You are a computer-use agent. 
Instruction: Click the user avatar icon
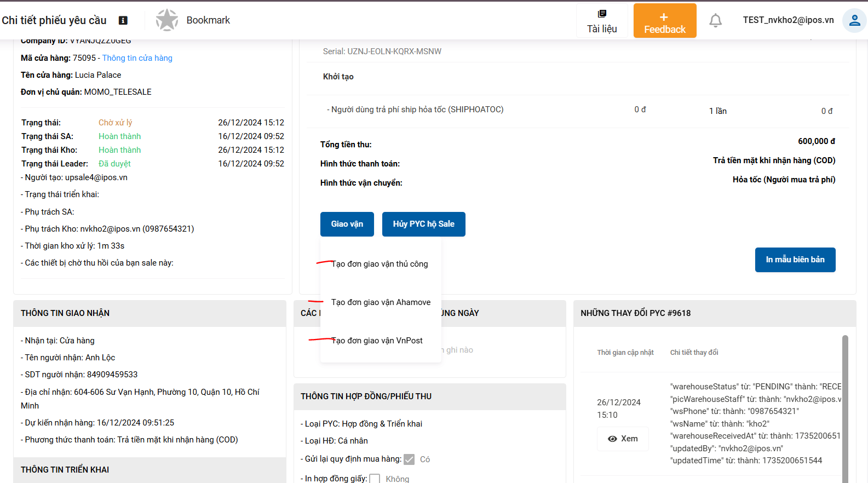[x=854, y=21]
